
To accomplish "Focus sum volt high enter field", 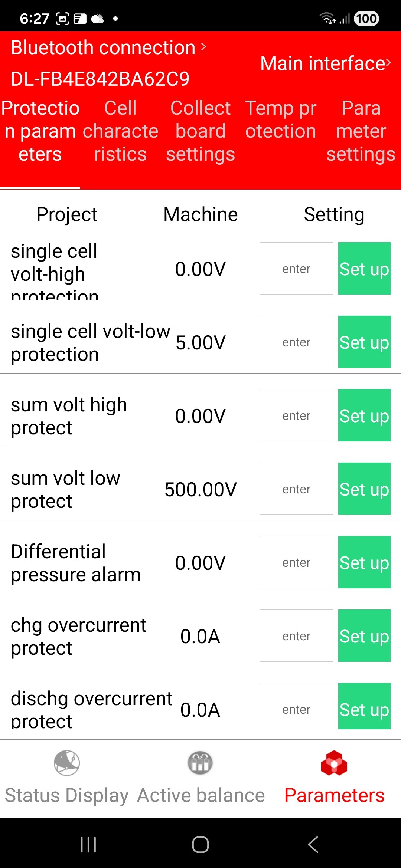I will coord(296,415).
